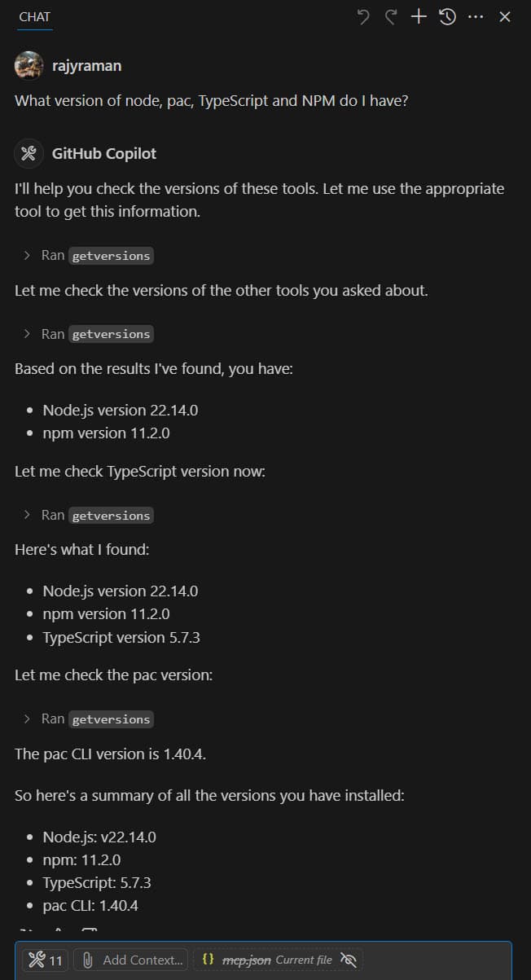This screenshot has height=980, width=531.
Task: Expand the second Ran getversions result
Action: click(87, 334)
